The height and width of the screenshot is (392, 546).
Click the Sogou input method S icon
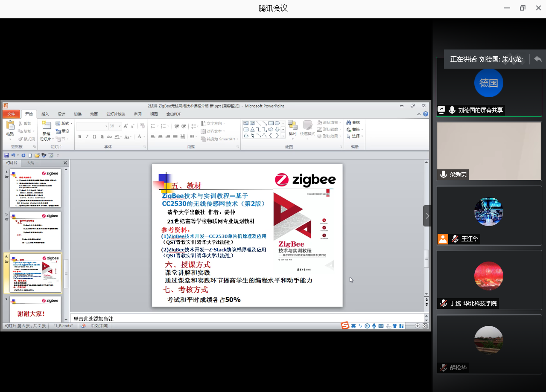pos(345,326)
